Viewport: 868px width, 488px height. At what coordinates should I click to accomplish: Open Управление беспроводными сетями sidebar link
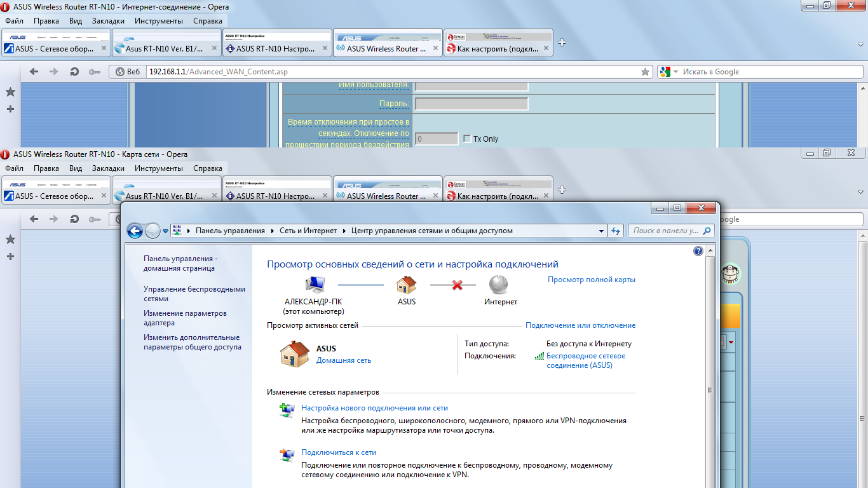click(x=194, y=294)
